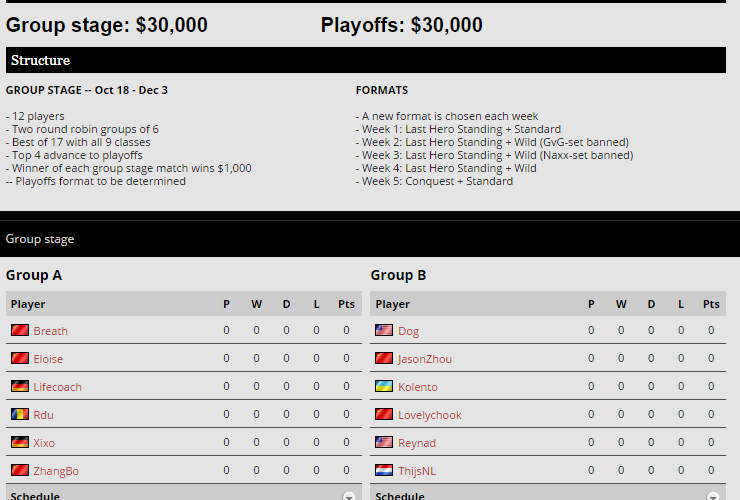The width and height of the screenshot is (740, 500).
Task: Click the USA flag next to Dog
Action: pyautogui.click(x=384, y=330)
